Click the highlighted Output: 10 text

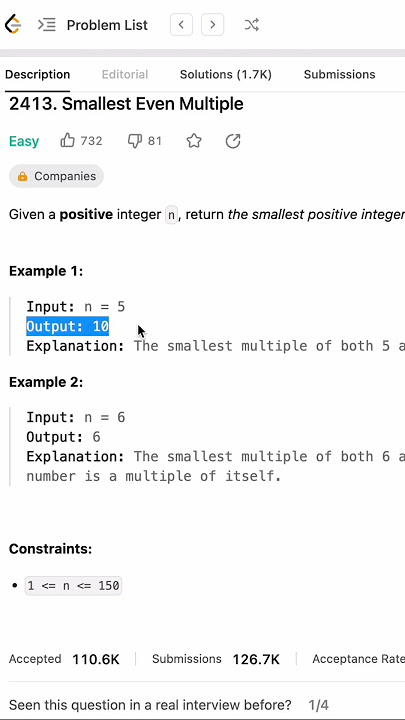pyautogui.click(x=68, y=326)
